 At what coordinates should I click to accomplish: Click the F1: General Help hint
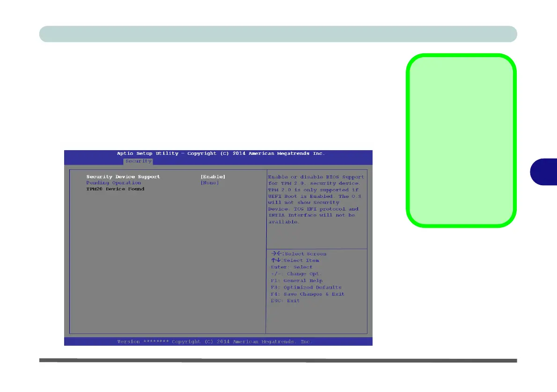297,281
